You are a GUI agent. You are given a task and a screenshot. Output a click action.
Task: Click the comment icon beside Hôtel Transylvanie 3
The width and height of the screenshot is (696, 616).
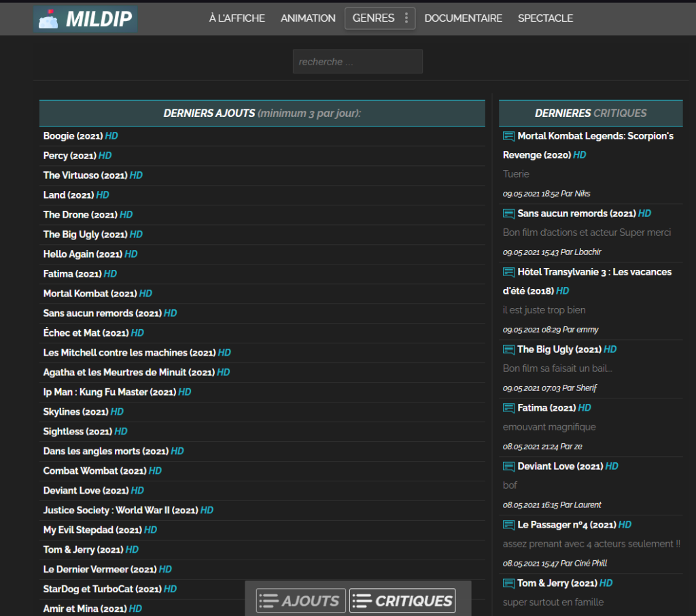coord(508,272)
